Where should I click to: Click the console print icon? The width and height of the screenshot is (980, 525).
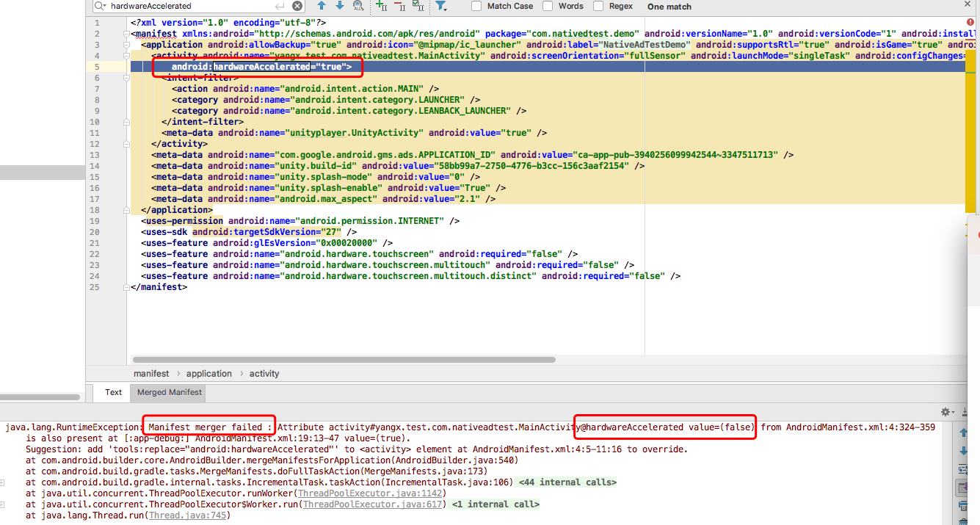click(x=965, y=507)
